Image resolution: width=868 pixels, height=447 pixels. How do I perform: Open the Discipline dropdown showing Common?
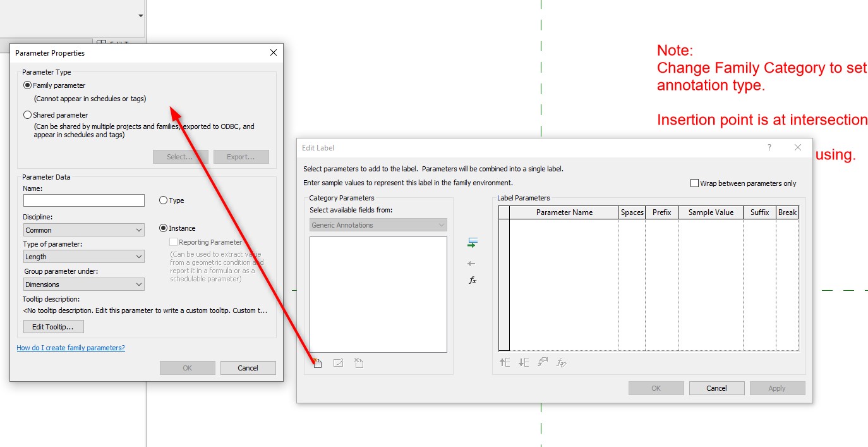point(84,230)
